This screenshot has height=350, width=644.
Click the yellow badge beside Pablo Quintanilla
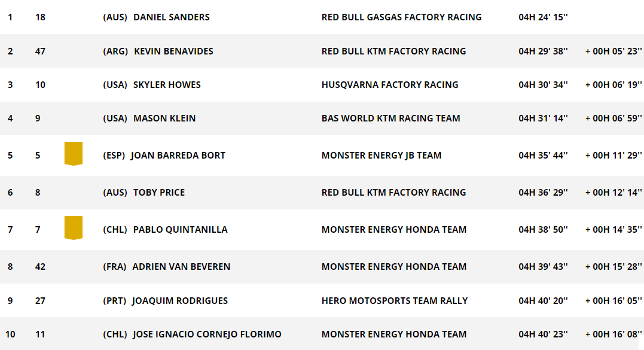pos(74,228)
